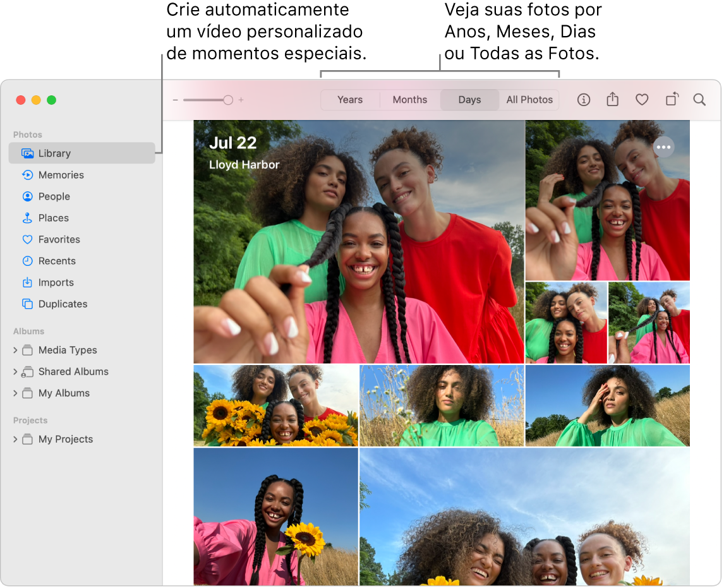
Task: Open the More options ellipsis on Jul 22 group
Action: click(x=664, y=147)
